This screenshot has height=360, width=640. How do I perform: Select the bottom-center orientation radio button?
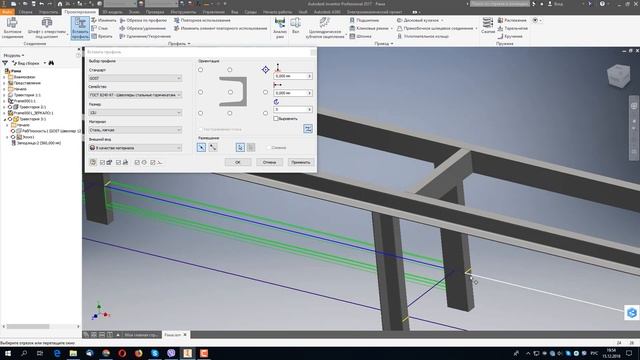point(230,113)
